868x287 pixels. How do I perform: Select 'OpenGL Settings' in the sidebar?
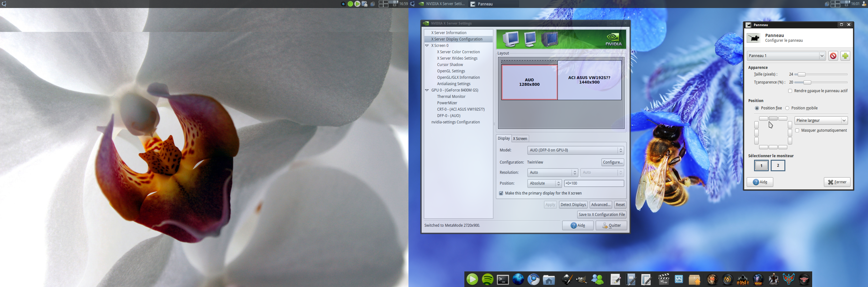[x=451, y=71]
